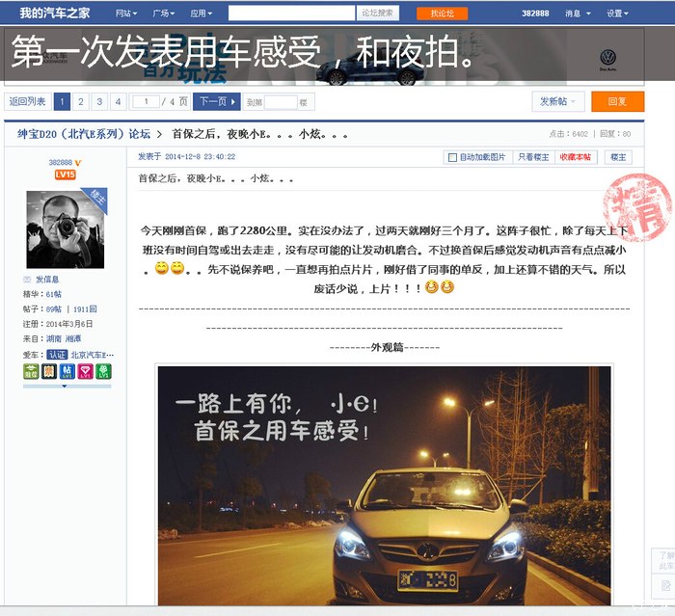Click the forum search input field

[291, 13]
